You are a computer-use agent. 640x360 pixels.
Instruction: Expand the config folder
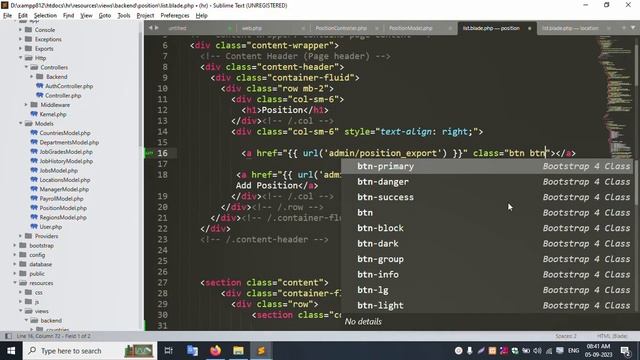(15, 255)
